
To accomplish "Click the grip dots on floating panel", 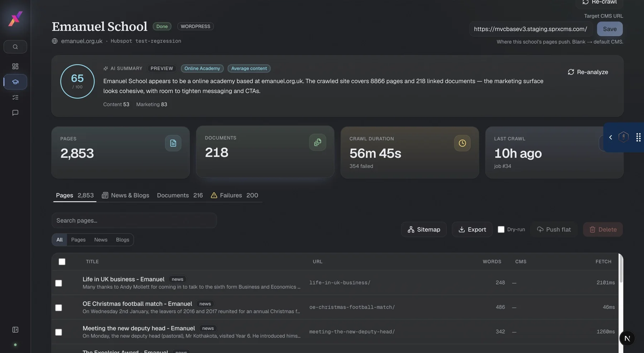I will point(638,137).
